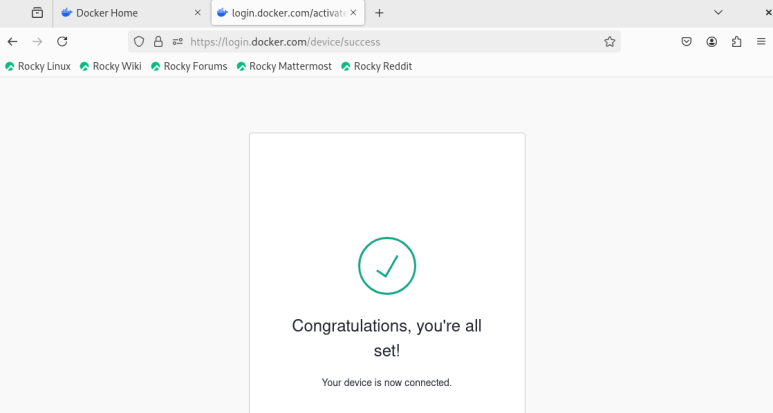The height and width of the screenshot is (413, 773).
Task: View site security via the padlock icon
Action: click(158, 42)
